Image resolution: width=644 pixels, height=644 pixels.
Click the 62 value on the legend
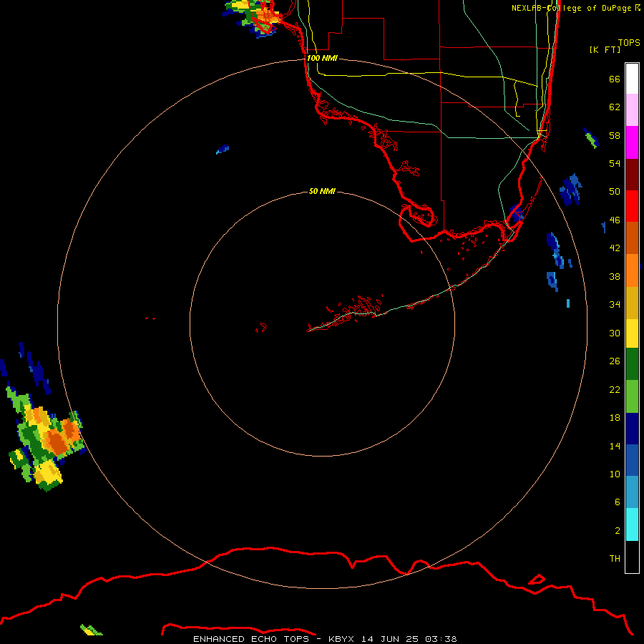615,107
